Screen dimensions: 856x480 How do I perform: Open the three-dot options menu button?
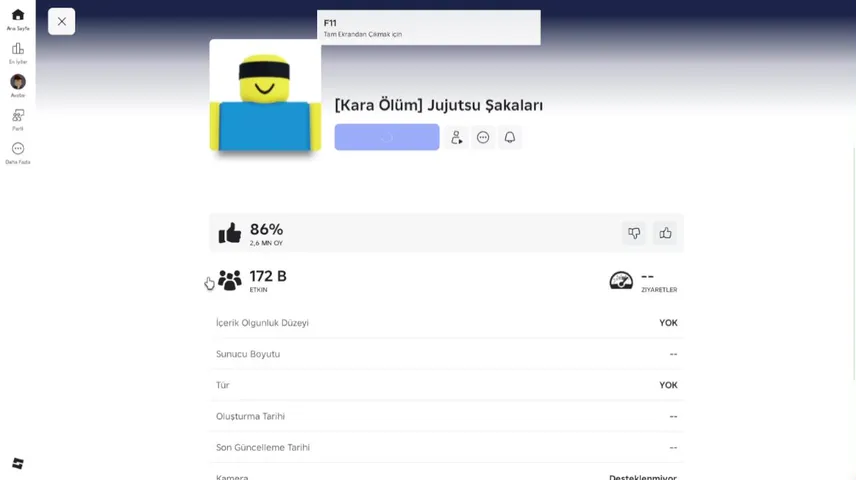(483, 137)
